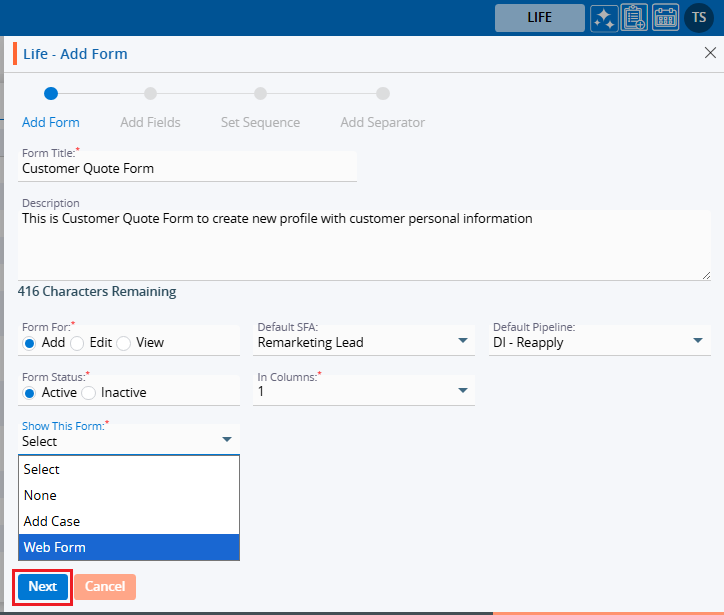Image resolution: width=724 pixels, height=615 pixels.
Task: Expand the In Columns dropdown
Action: click(364, 391)
